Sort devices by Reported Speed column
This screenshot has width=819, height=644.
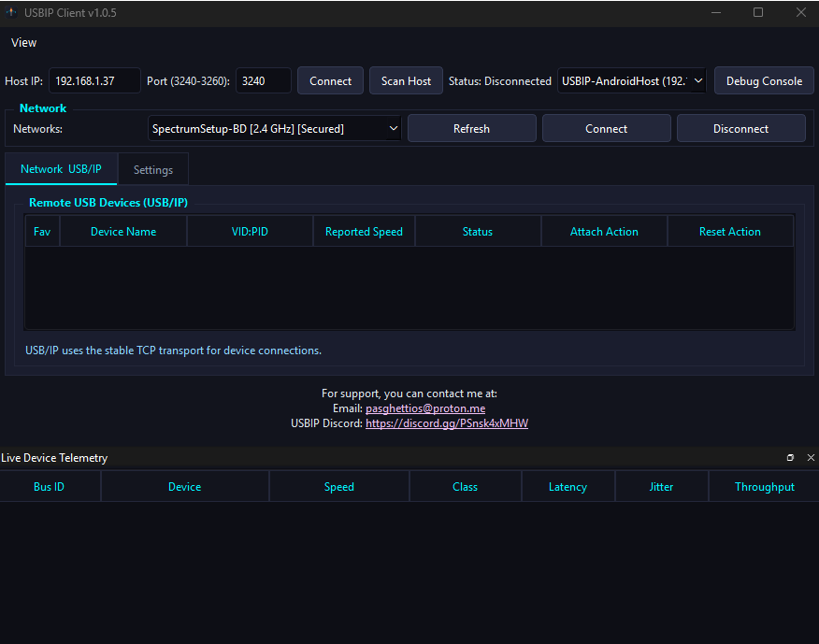364,232
